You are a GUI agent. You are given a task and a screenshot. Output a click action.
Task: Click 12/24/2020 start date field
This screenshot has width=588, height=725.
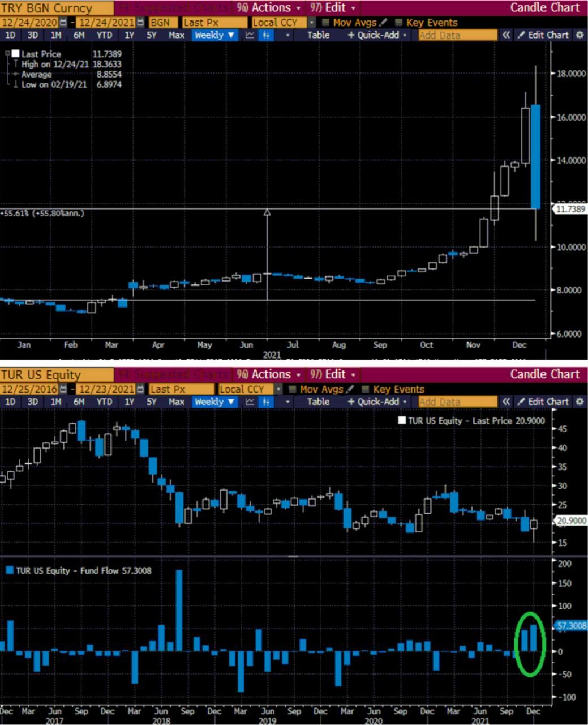[29, 23]
